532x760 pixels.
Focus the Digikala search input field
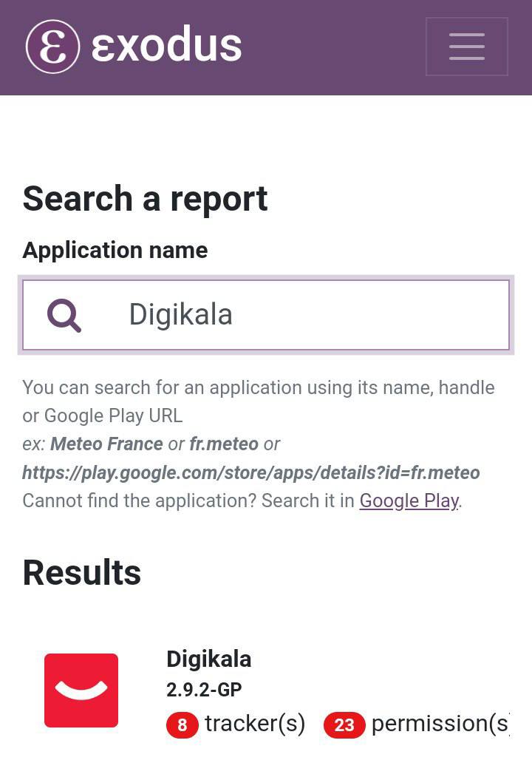click(310, 315)
